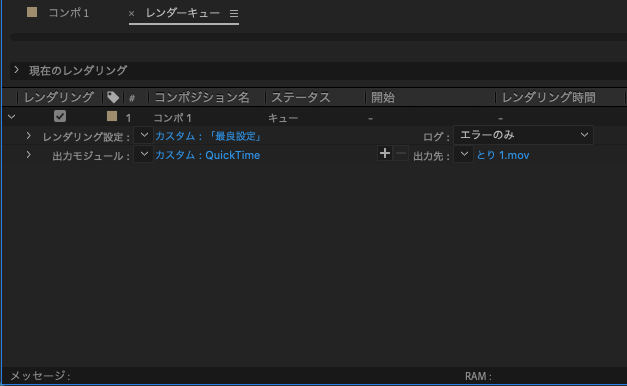The image size is (627, 386).
Task: Open the レンダーキュー panel menu icon
Action: (234, 14)
